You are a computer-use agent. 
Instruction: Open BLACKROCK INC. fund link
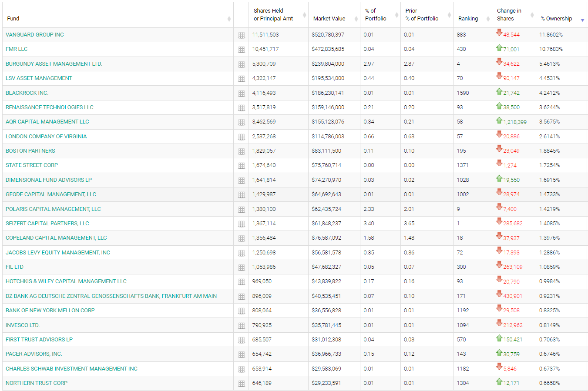point(27,93)
